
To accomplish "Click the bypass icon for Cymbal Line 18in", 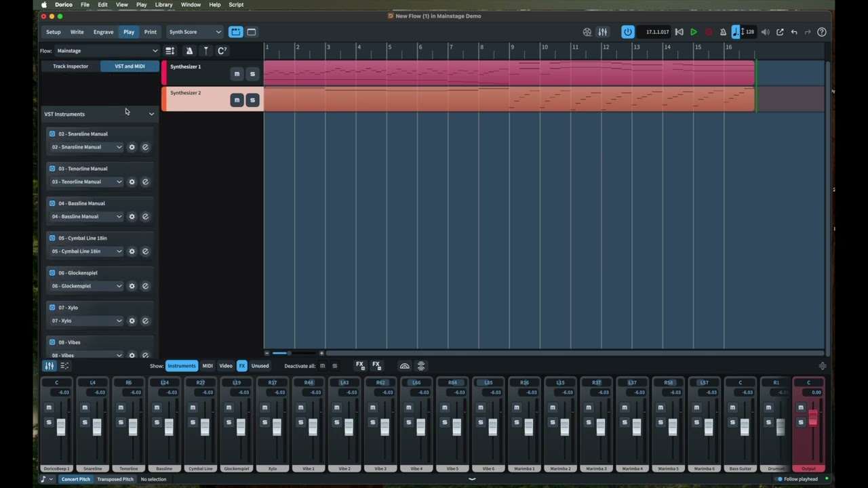I will click(145, 251).
